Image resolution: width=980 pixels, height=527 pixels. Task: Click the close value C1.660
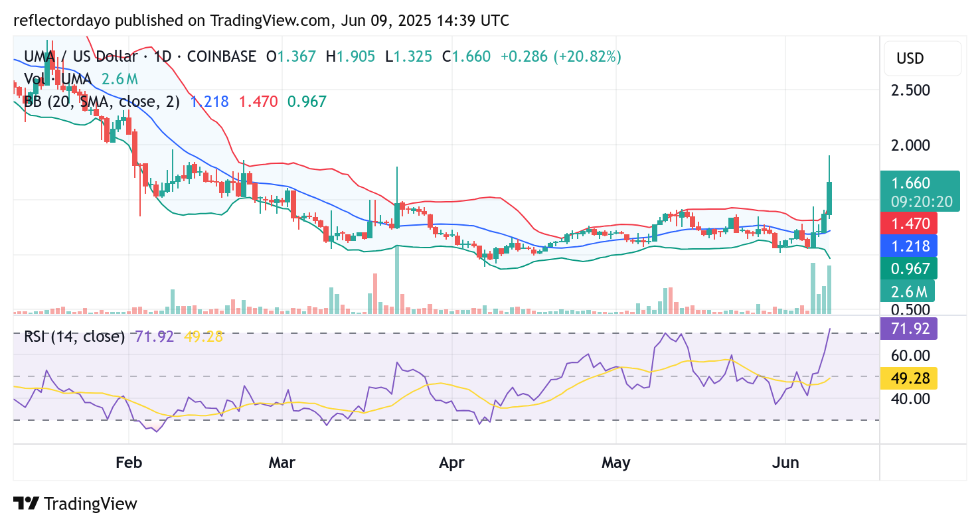coord(467,56)
